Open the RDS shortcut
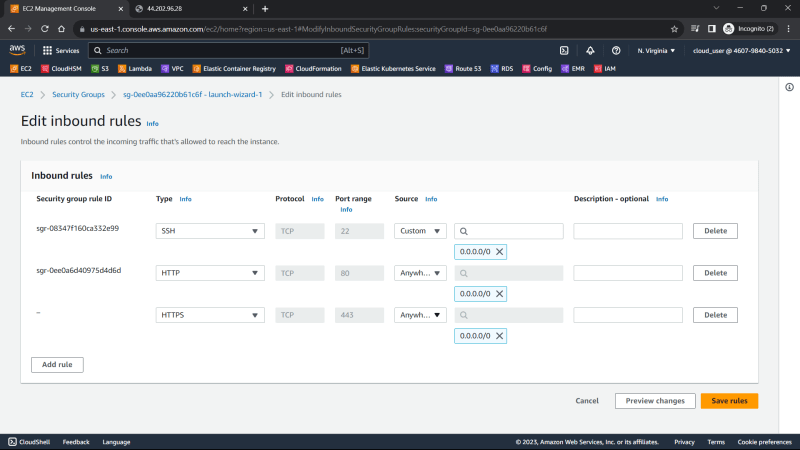The height and width of the screenshot is (450, 800). point(502,68)
